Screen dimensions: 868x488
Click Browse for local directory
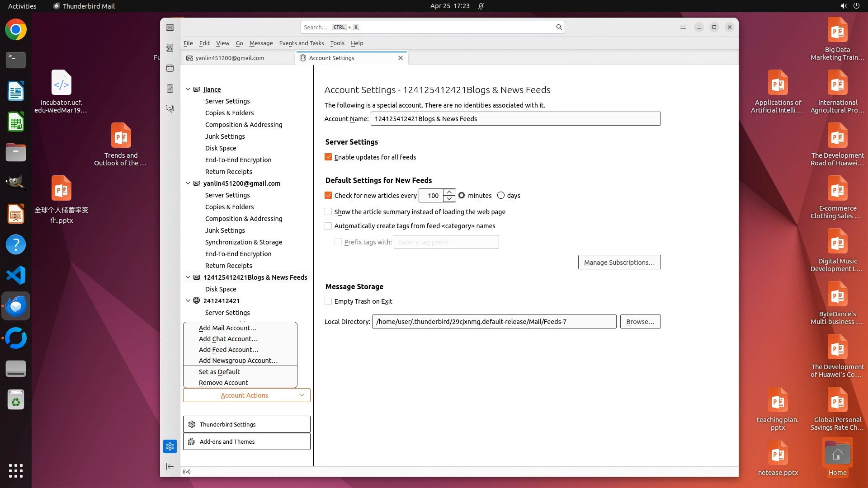pyautogui.click(x=640, y=322)
